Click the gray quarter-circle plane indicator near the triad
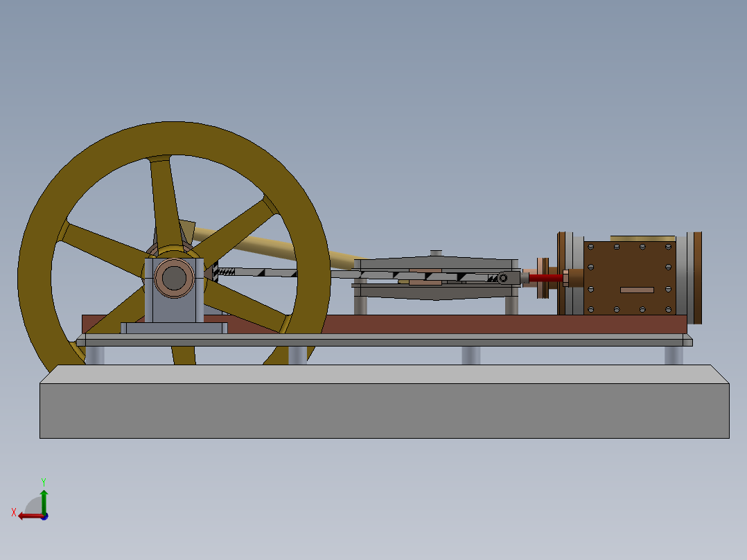This screenshot has height=560, width=747. tap(33, 506)
